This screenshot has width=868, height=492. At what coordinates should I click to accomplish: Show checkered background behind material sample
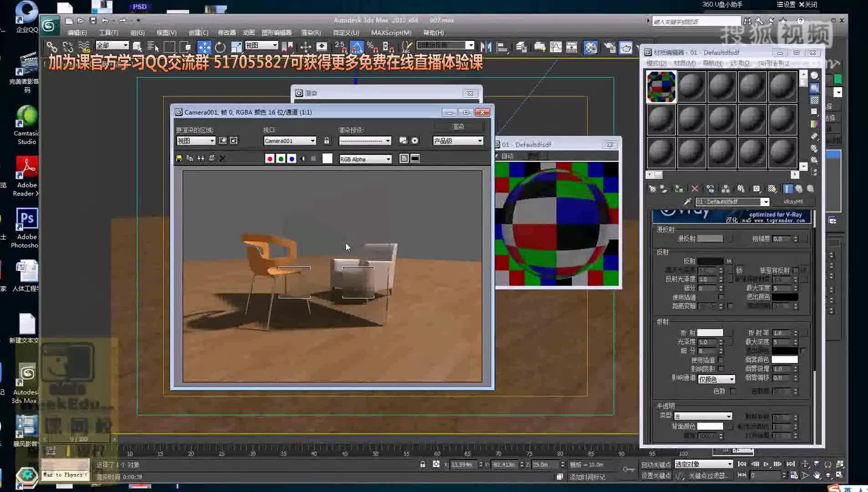click(x=814, y=100)
